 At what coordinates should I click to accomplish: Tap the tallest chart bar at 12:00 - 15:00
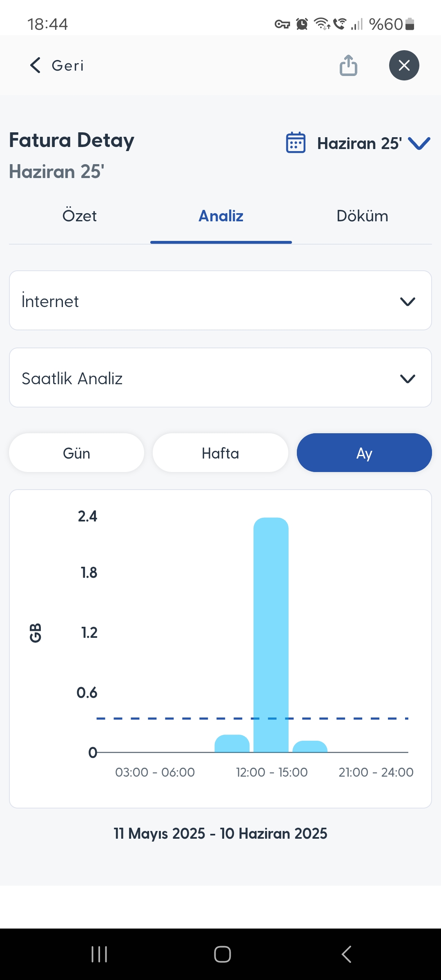(x=271, y=635)
